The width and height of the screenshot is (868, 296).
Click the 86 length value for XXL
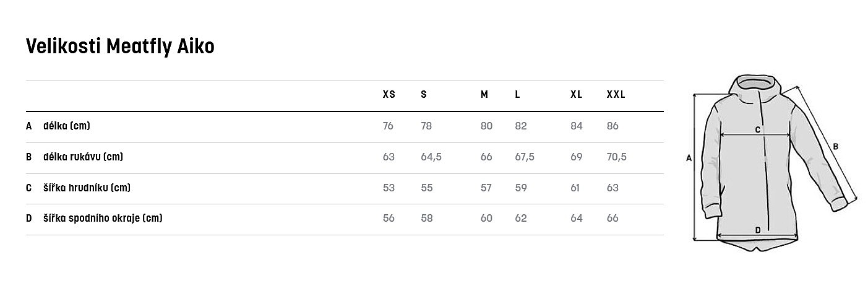click(612, 126)
